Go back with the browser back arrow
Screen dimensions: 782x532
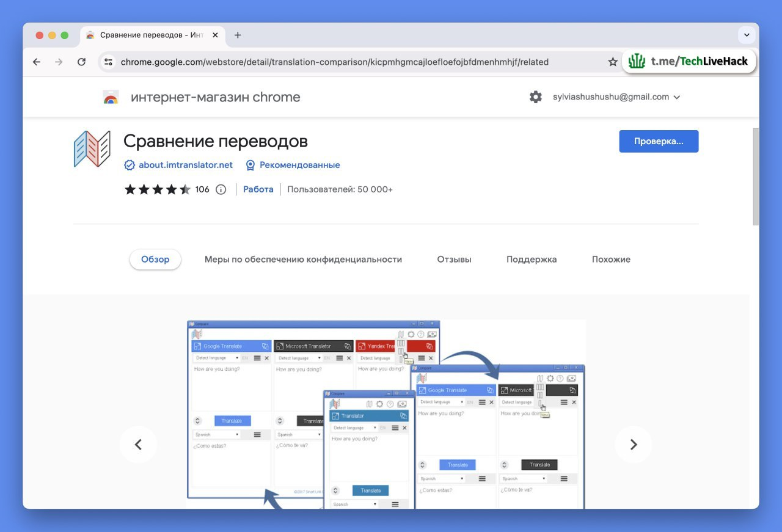pyautogui.click(x=37, y=62)
